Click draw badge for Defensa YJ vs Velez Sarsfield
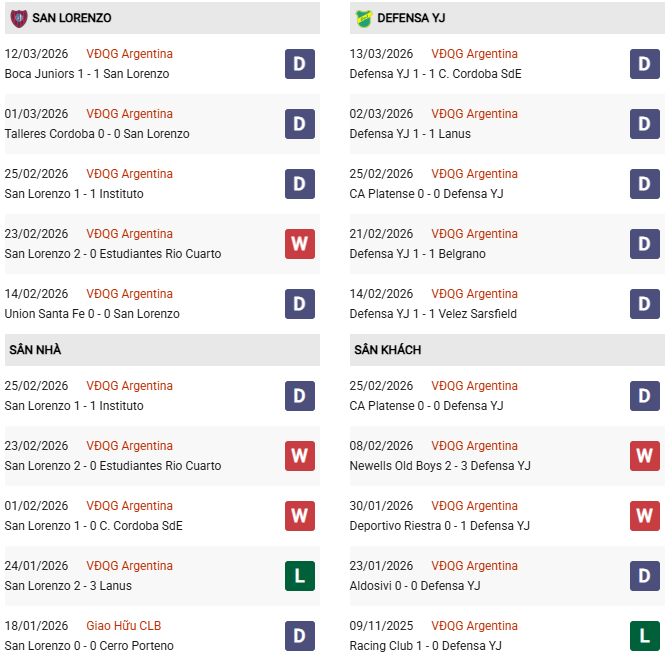Screen dimensions: 666x660 645,304
